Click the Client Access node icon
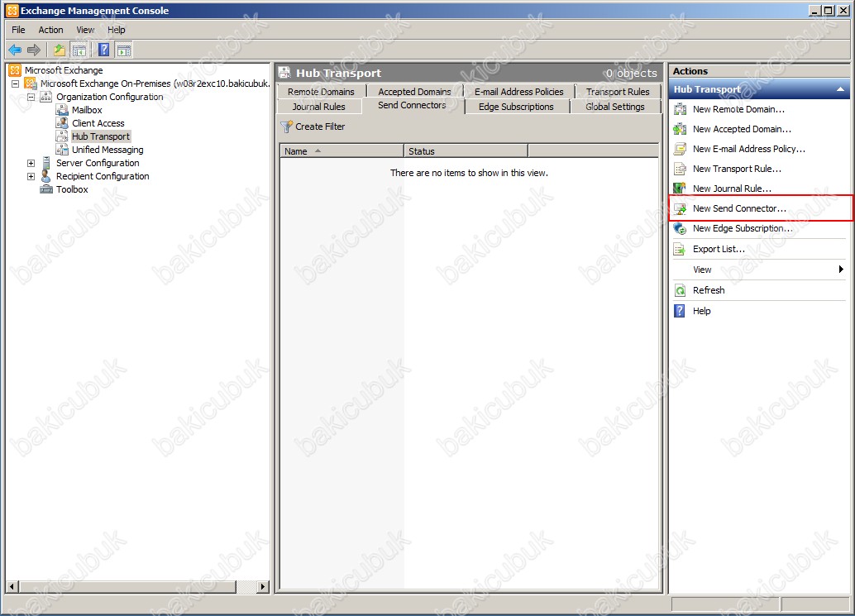The height and width of the screenshot is (616, 855). coord(62,123)
